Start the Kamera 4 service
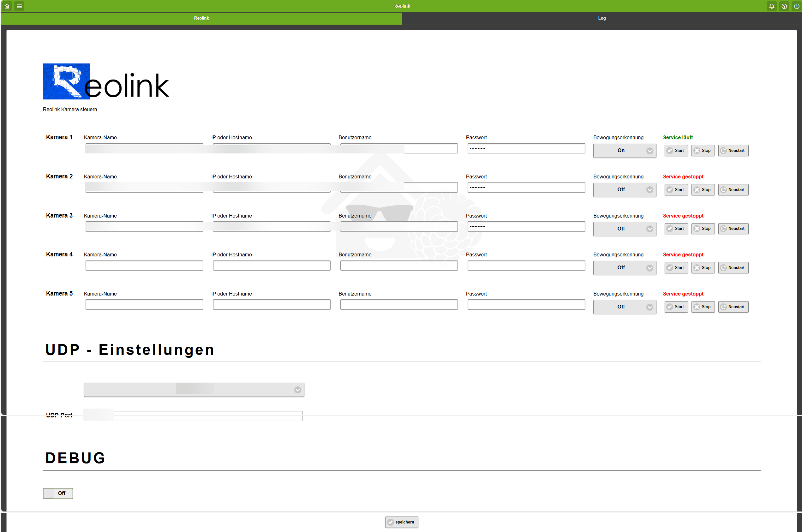The width and height of the screenshot is (802, 532). pyautogui.click(x=676, y=268)
